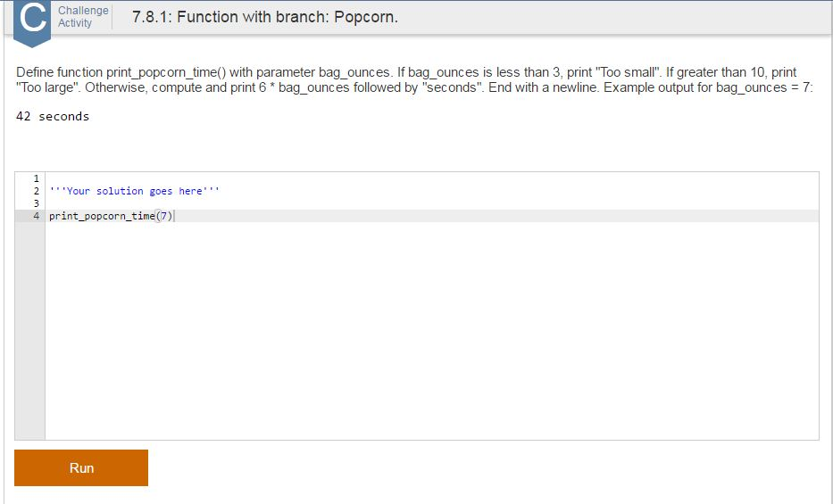Screen dimensions: 833x504
Task: Click the 'Your solution goes here' comment line
Action: pos(135,191)
